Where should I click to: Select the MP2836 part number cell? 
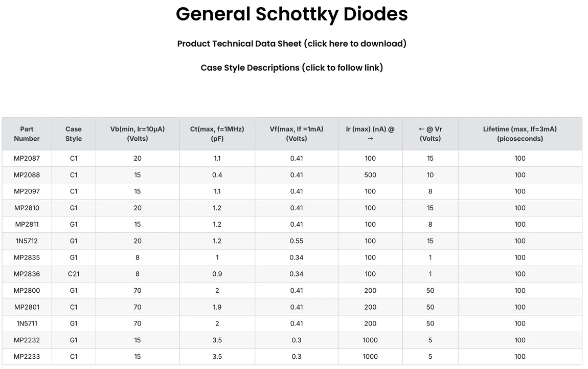tap(27, 274)
